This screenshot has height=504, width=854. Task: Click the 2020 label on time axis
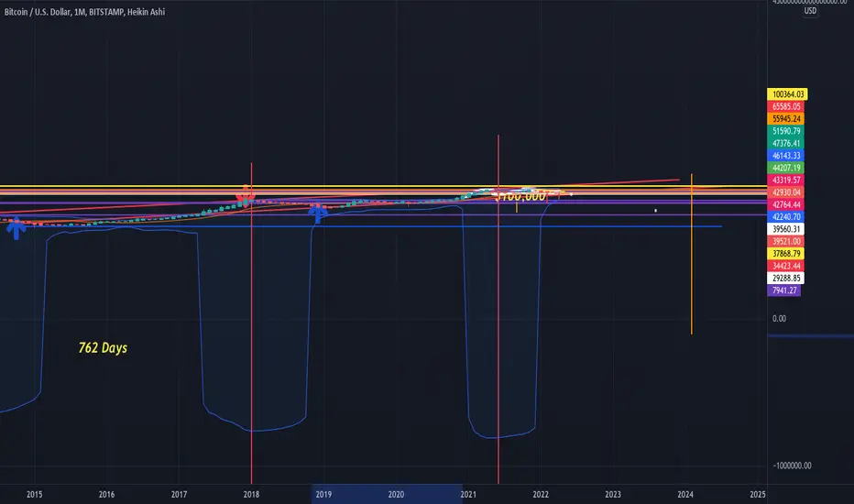tap(396, 495)
